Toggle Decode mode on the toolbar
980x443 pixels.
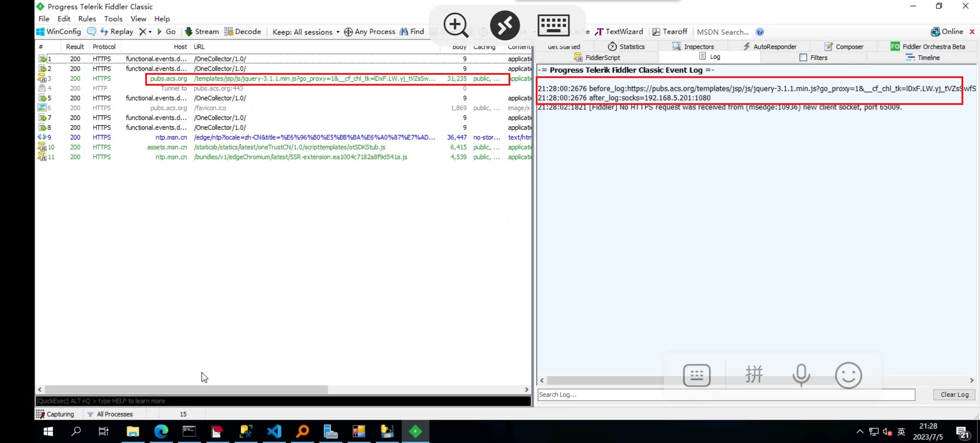pyautogui.click(x=242, y=32)
